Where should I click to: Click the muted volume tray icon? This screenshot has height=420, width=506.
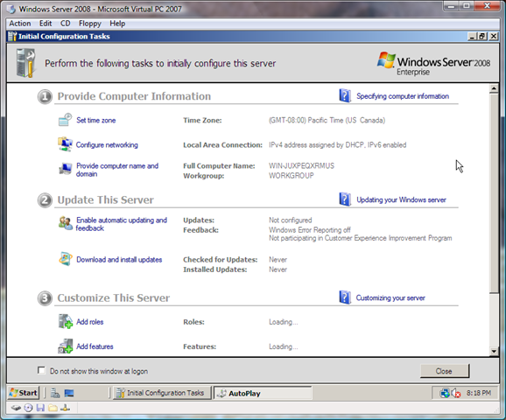tap(456, 393)
